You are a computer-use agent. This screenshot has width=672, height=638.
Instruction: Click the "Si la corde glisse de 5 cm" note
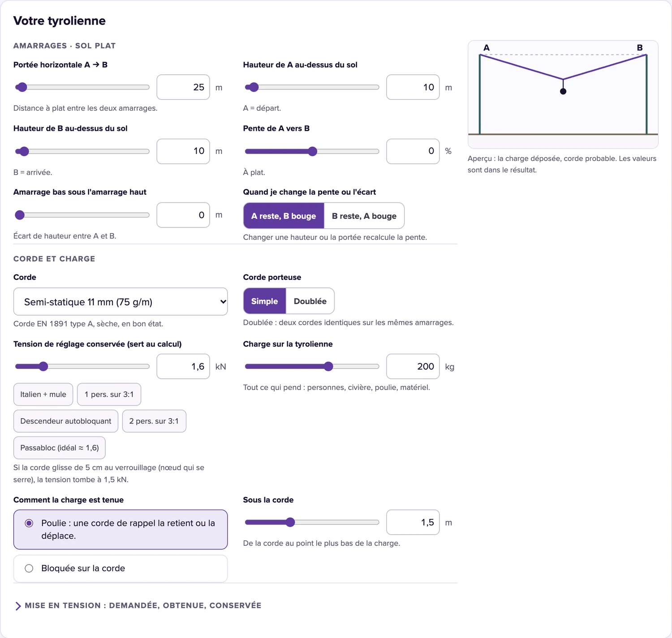[x=109, y=474]
